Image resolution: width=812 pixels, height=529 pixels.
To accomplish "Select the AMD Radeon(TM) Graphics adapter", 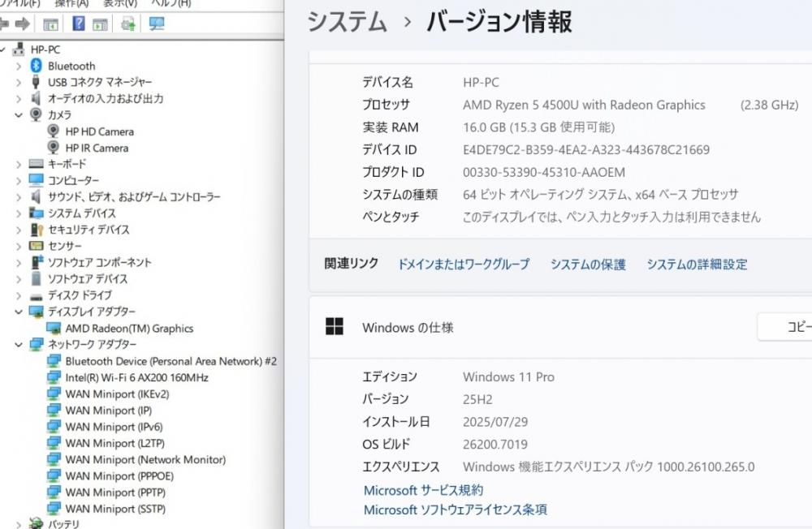I will pyautogui.click(x=129, y=329).
